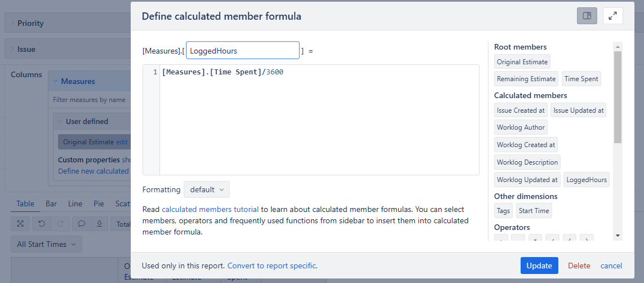Click the Update button
The image size is (644, 283).
(x=539, y=266)
